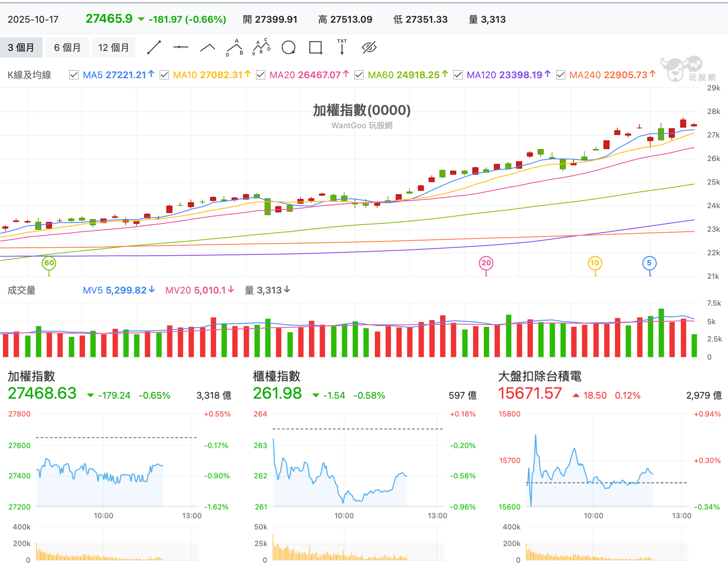The width and height of the screenshot is (728, 569).
Task: Click the 597 億 turnover figure
Action: pos(463,395)
